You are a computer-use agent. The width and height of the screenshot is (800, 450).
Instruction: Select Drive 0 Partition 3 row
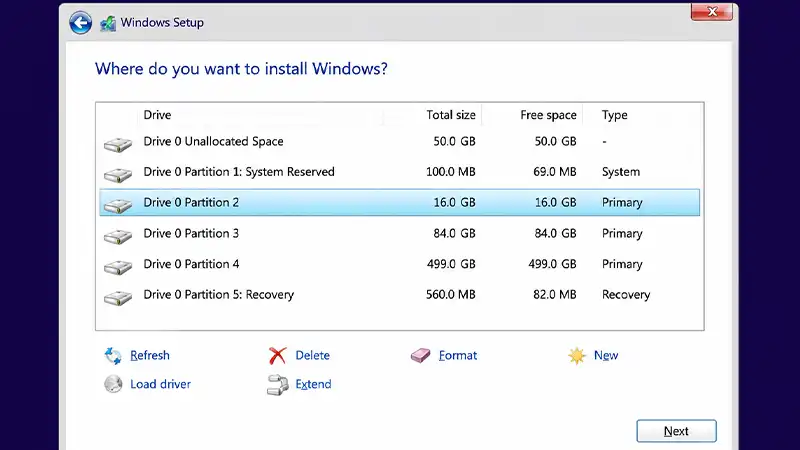(399, 233)
